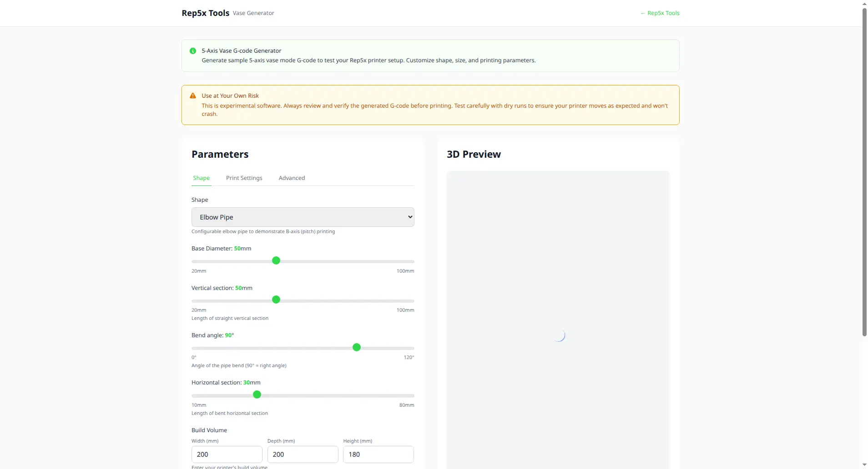Click the Base Diameter slider handle

point(276,261)
